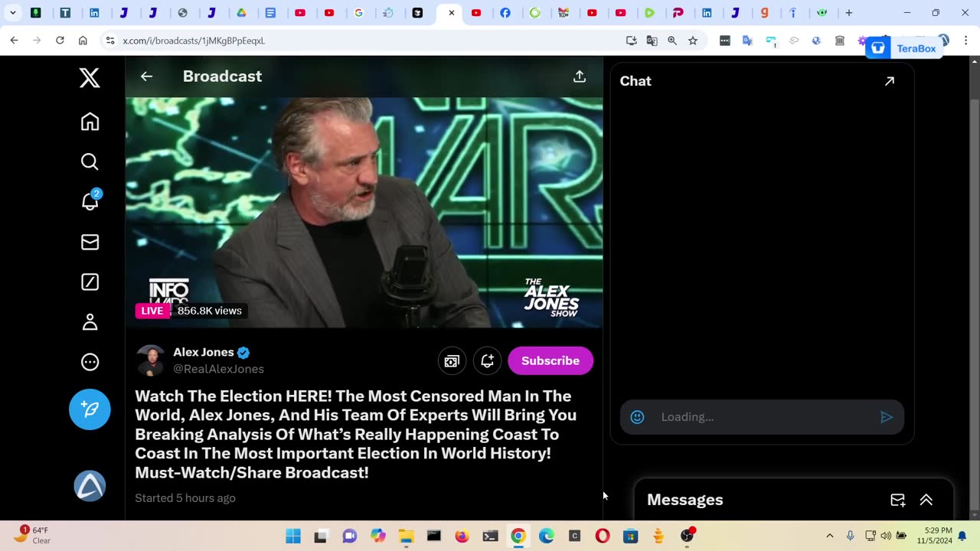The image size is (980, 551).
Task: Open the More circle menu in sidebar
Action: 90,362
